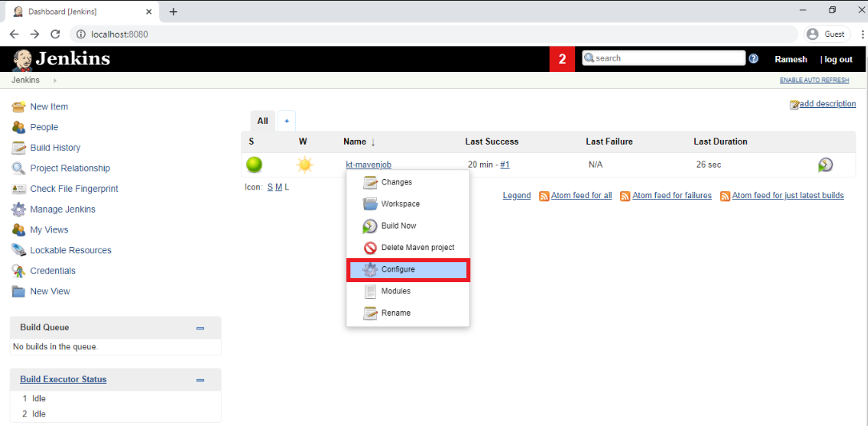Click the Check File Fingerprint icon
The width and height of the screenshot is (868, 426).
tap(19, 189)
